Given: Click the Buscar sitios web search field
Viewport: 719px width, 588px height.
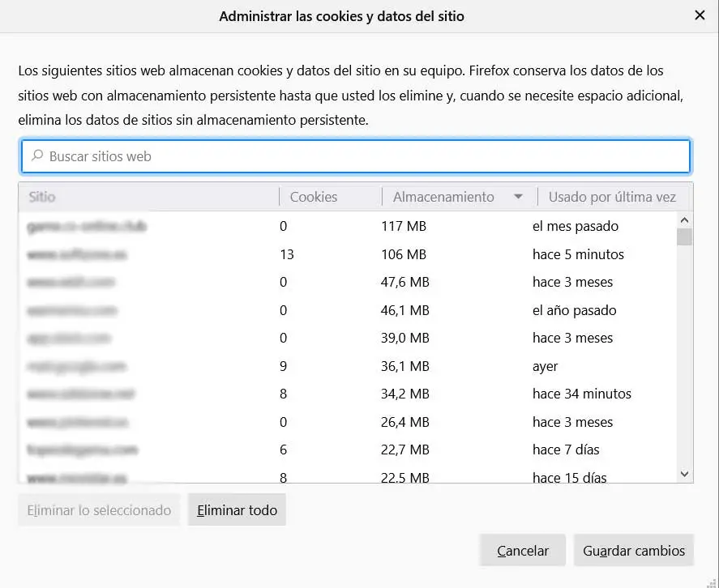Looking at the screenshot, I should tap(355, 156).
